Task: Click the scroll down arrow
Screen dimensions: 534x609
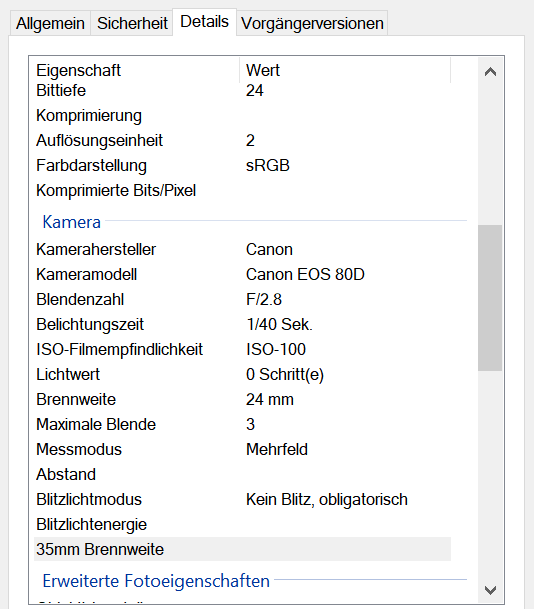Action: pos(491,590)
